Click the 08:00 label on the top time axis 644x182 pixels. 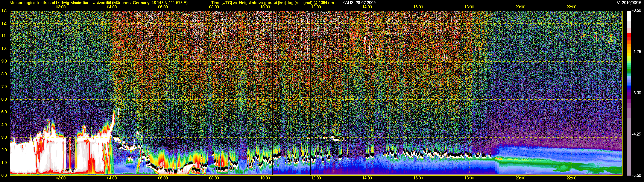point(214,7)
